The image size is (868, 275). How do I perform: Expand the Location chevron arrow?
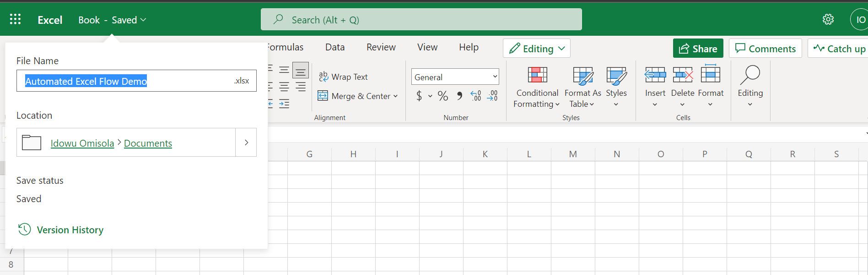(x=246, y=143)
